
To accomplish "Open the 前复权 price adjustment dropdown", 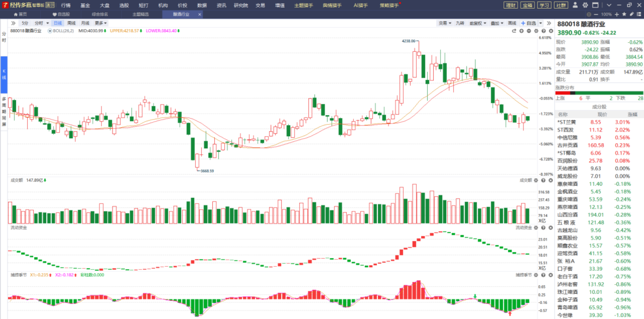I will pyautogui.click(x=477, y=23).
